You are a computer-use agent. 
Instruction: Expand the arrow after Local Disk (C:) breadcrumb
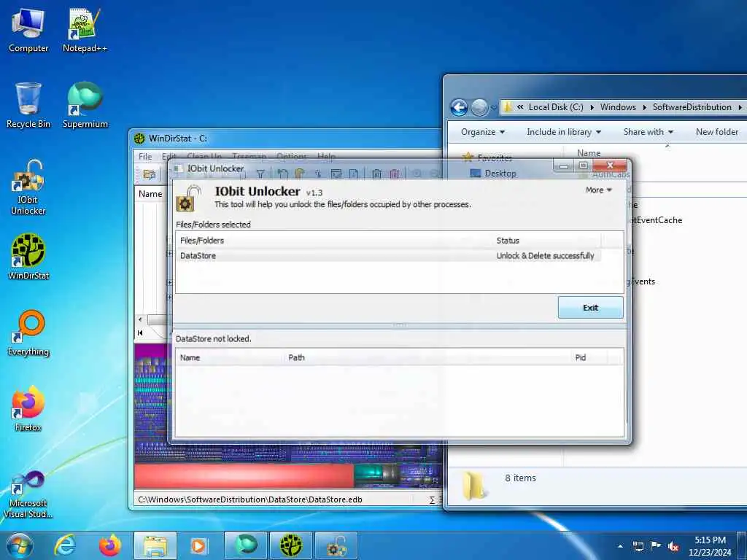coord(592,108)
